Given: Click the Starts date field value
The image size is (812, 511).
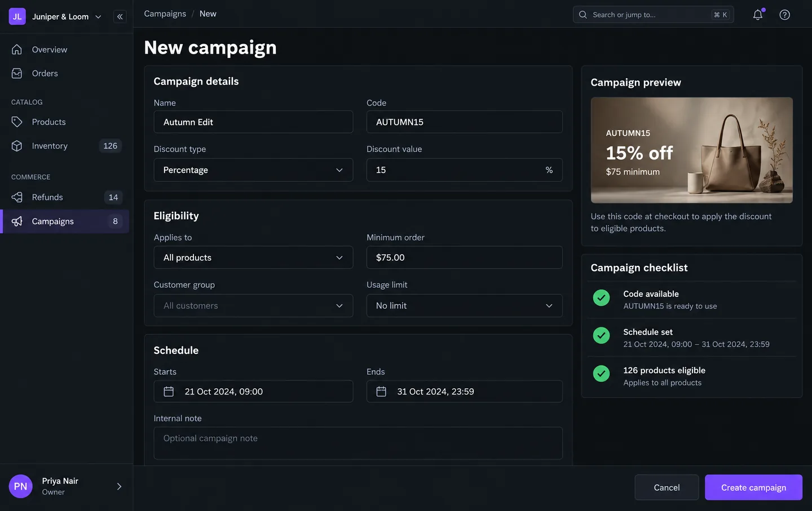Looking at the screenshot, I should [224, 392].
